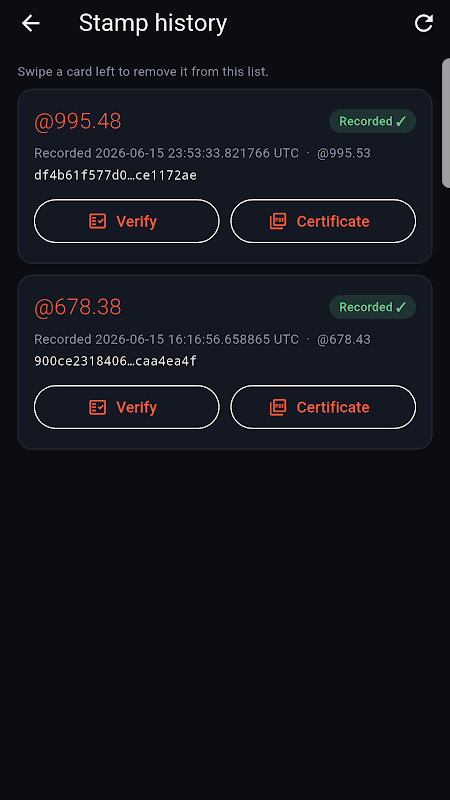Click checklist icon in @678.38 Verify button
450x800 pixels.
(97, 407)
